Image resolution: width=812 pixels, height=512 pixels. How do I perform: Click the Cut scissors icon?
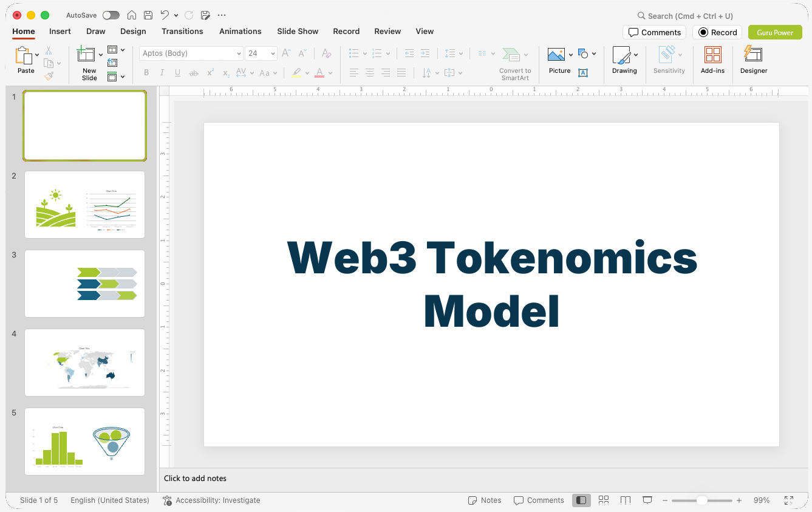49,50
